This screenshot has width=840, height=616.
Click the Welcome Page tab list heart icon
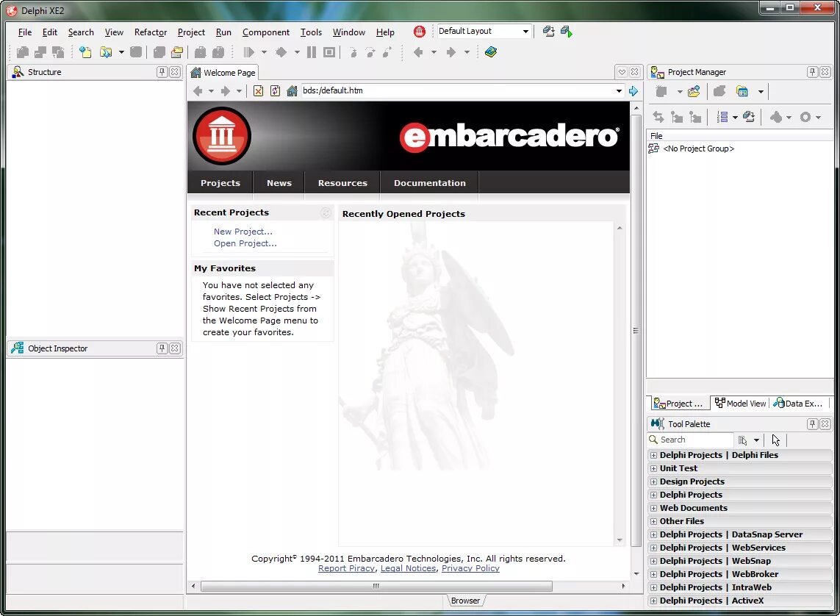point(622,72)
